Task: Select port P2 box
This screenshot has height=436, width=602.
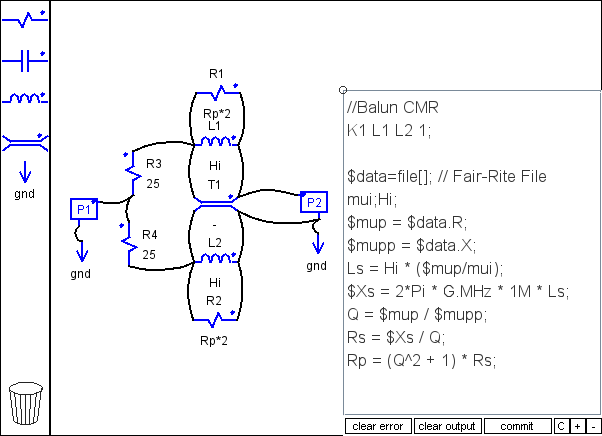Action: pyautogui.click(x=314, y=202)
